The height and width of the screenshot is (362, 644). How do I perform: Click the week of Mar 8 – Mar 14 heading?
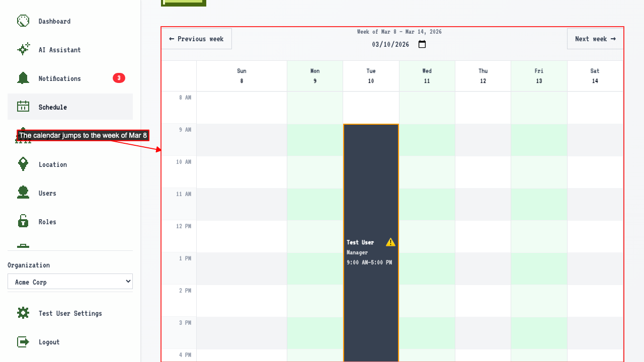coord(399,32)
